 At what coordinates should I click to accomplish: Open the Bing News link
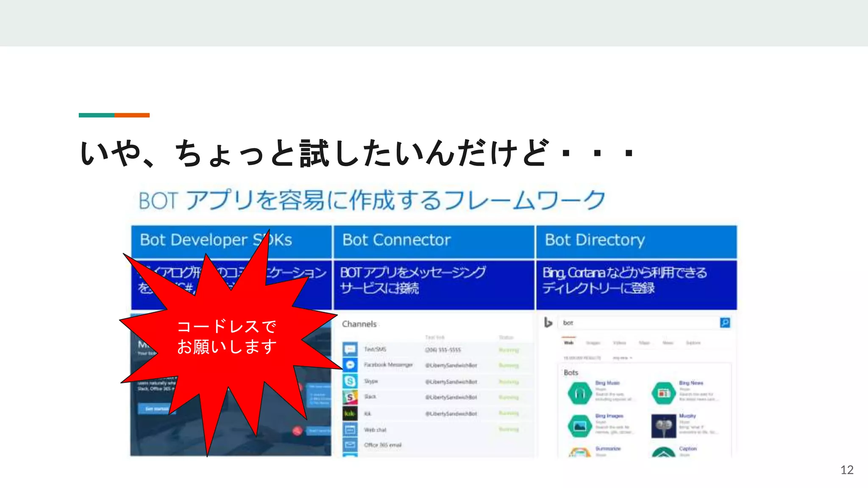tap(691, 383)
